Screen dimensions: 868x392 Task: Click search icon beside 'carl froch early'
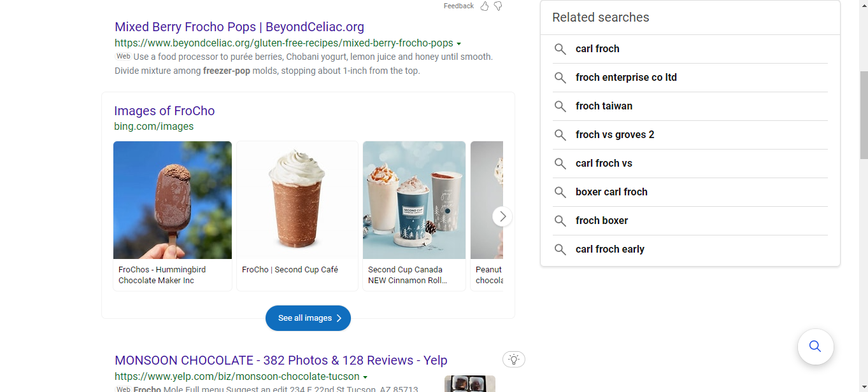point(560,249)
